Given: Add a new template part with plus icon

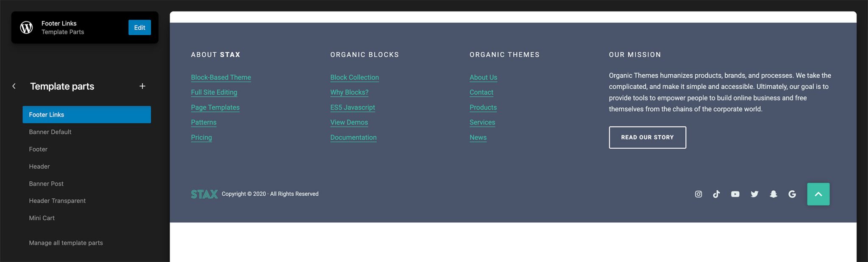Looking at the screenshot, I should point(142,86).
